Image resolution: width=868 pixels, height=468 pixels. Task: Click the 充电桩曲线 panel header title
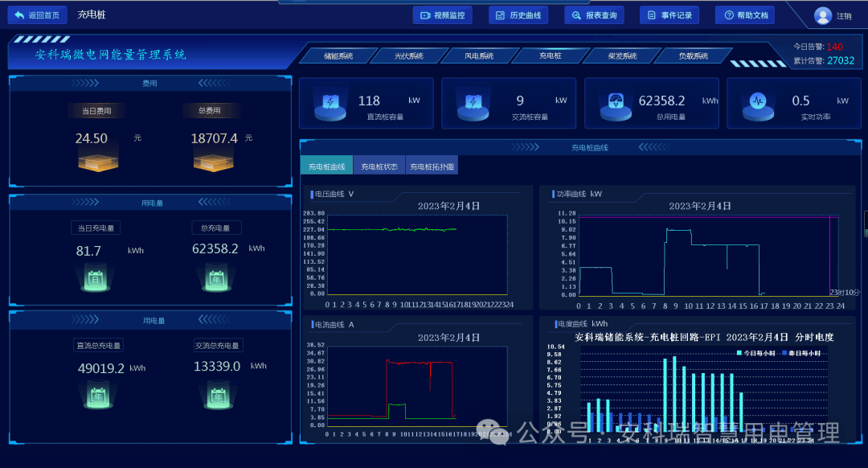click(590, 148)
